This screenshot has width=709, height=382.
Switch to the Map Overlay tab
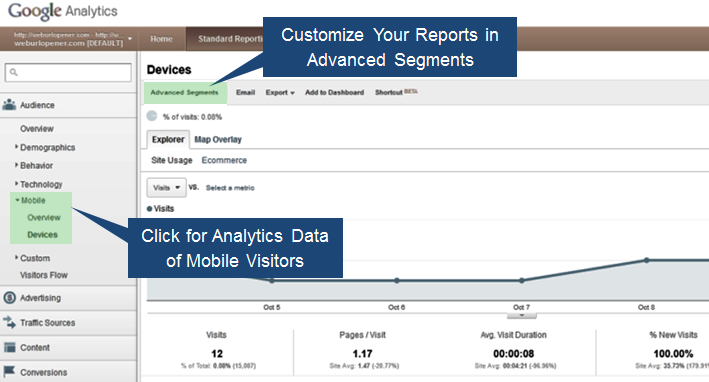(218, 139)
